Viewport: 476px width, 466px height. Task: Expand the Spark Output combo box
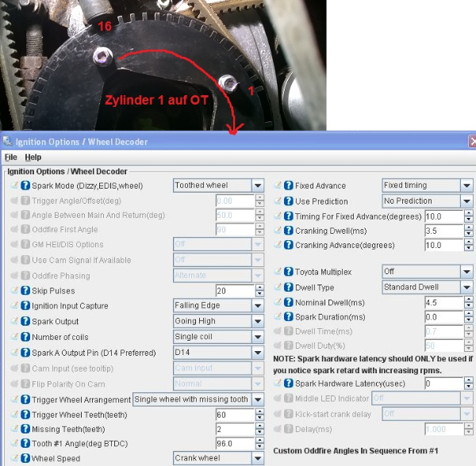coord(257,321)
